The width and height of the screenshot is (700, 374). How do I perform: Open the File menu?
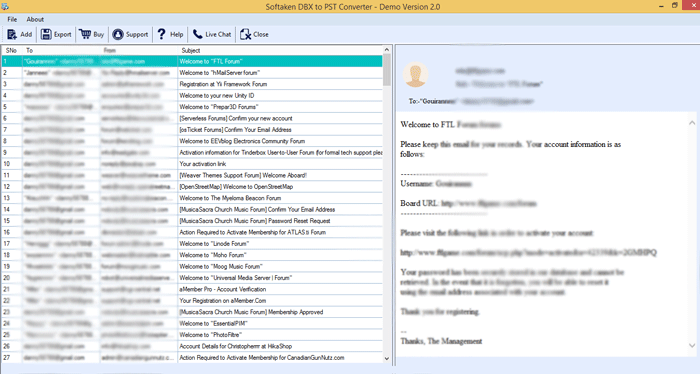[12, 19]
